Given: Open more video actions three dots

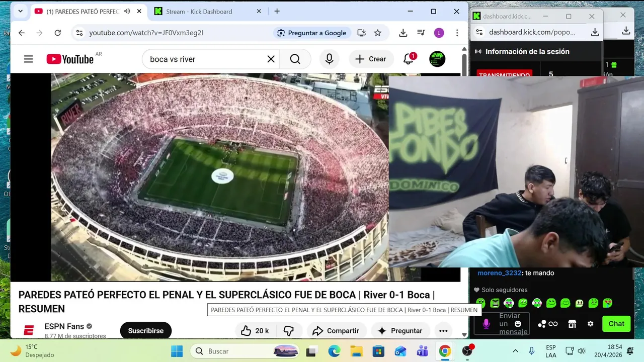Looking at the screenshot, I should 443,331.
